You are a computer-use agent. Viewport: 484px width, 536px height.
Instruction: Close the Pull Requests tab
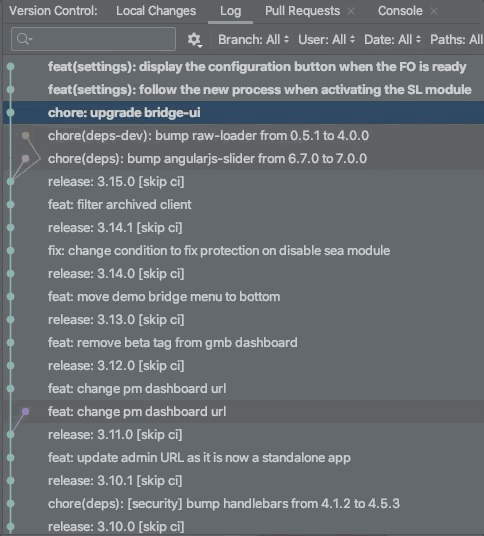351,11
